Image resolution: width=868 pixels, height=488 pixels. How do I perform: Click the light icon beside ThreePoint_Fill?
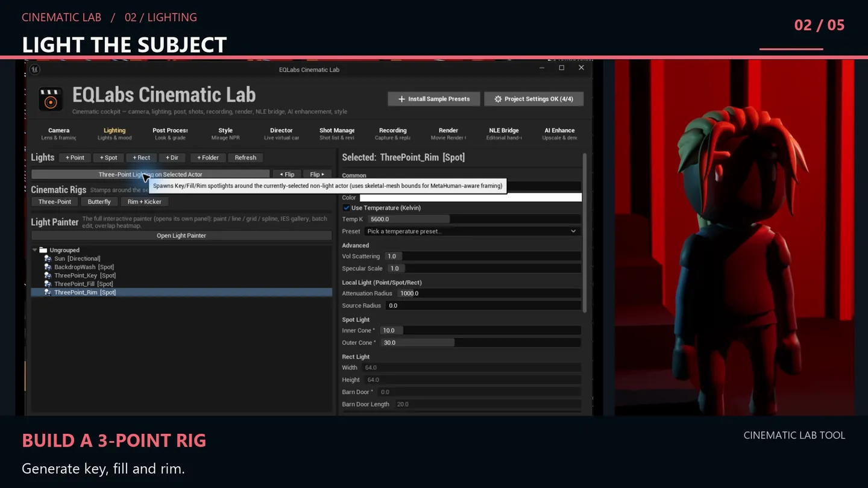coord(48,284)
